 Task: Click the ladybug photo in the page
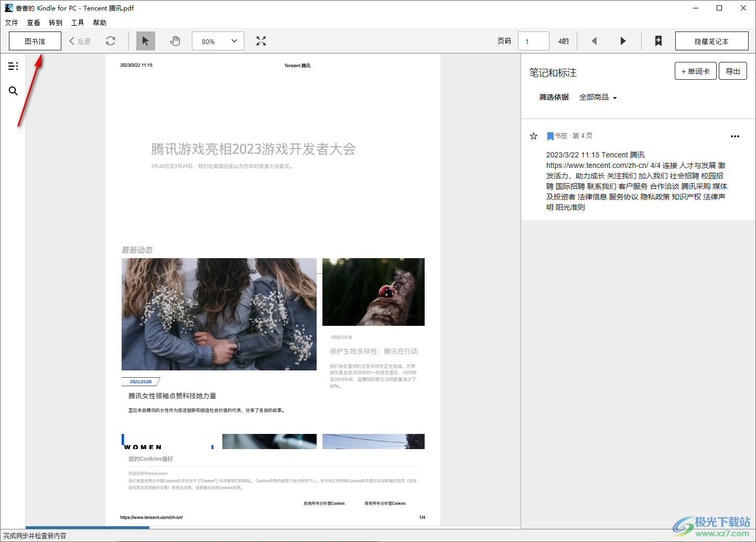(x=373, y=292)
